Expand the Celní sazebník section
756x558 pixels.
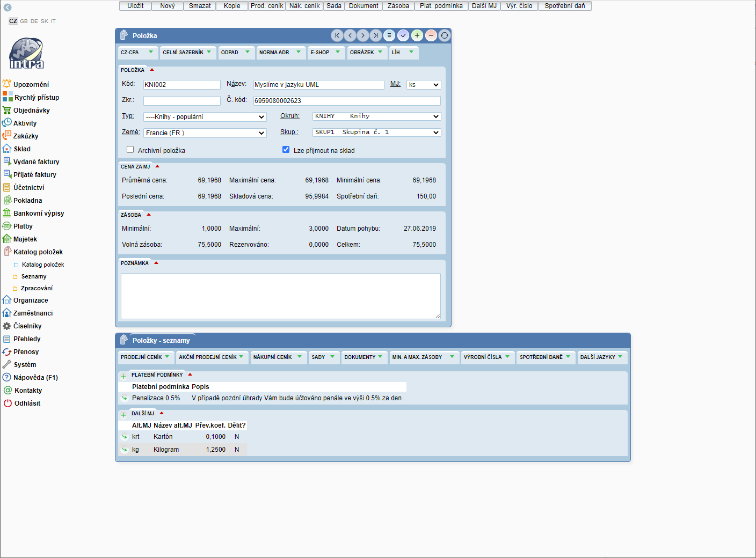(187, 53)
